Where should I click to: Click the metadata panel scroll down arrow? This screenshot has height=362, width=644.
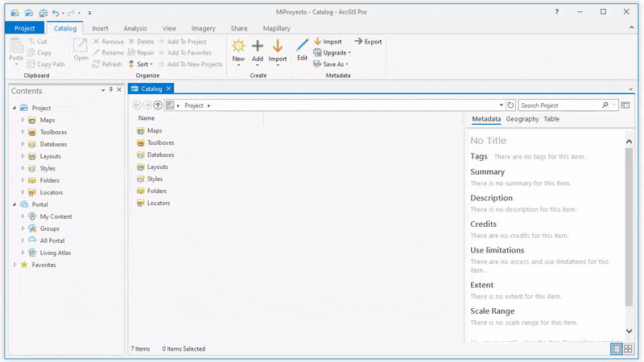coord(629,331)
